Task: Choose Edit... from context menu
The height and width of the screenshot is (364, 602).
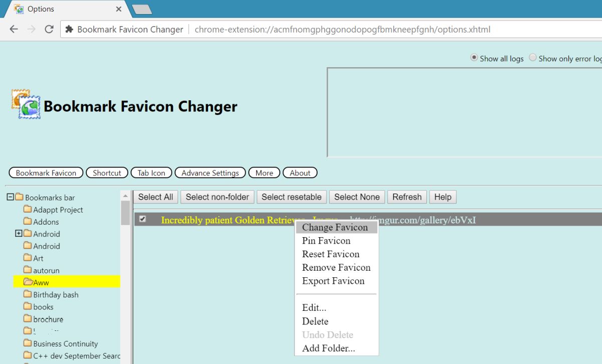Action: coord(337,308)
